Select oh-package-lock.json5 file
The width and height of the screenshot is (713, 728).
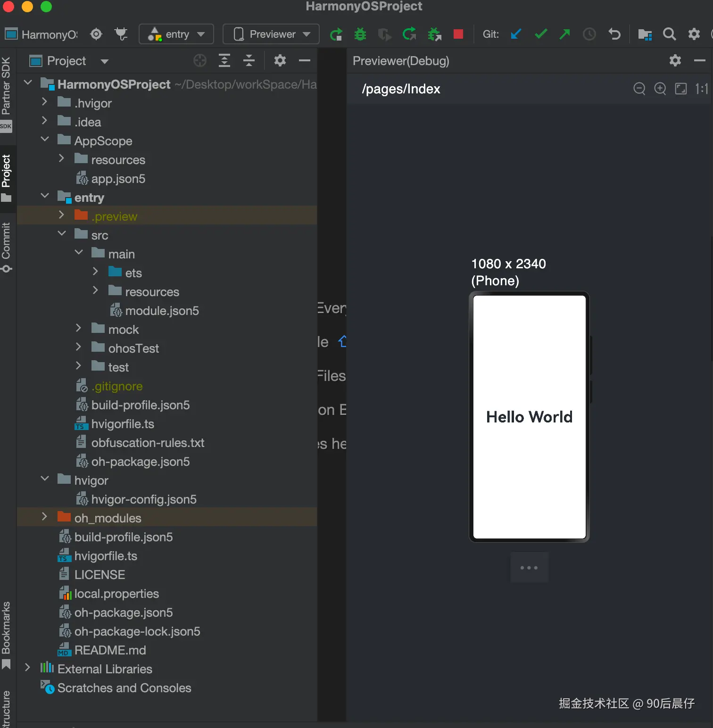pyautogui.click(x=129, y=631)
